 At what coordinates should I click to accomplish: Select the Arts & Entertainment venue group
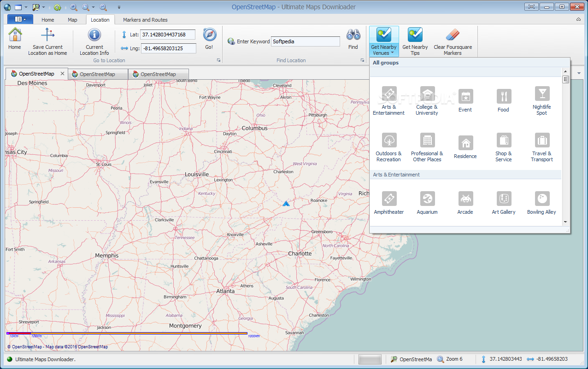click(389, 101)
